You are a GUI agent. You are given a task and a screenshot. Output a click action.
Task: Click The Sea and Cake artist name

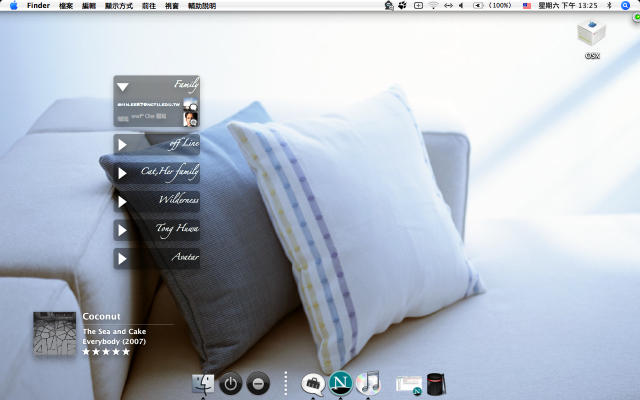[x=114, y=331]
